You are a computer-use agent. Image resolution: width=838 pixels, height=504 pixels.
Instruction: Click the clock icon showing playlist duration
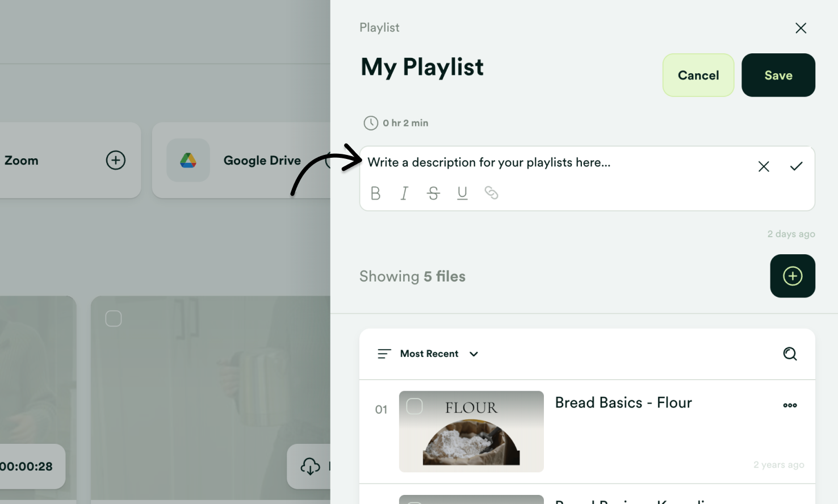click(x=371, y=123)
